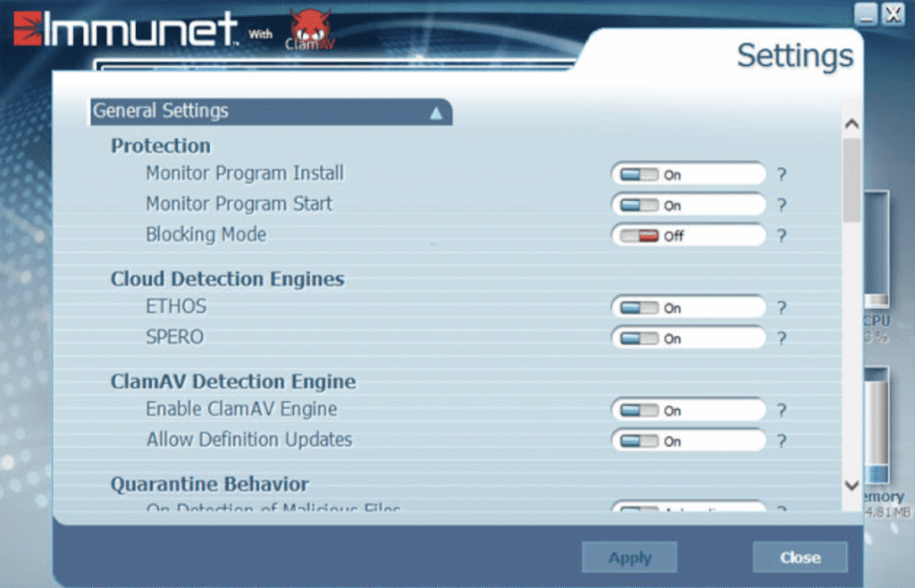Collapse the General Settings section
Image resolution: width=915 pixels, height=588 pixels.
click(x=436, y=113)
